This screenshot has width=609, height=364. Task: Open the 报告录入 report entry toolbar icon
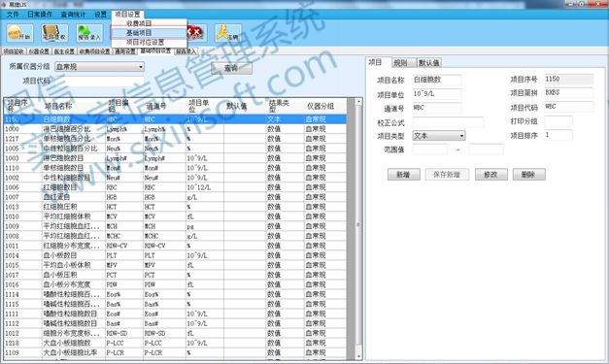89,33
